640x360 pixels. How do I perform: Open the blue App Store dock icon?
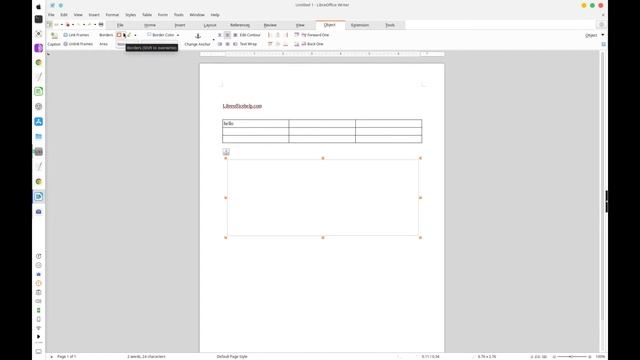pyautogui.click(x=38, y=122)
